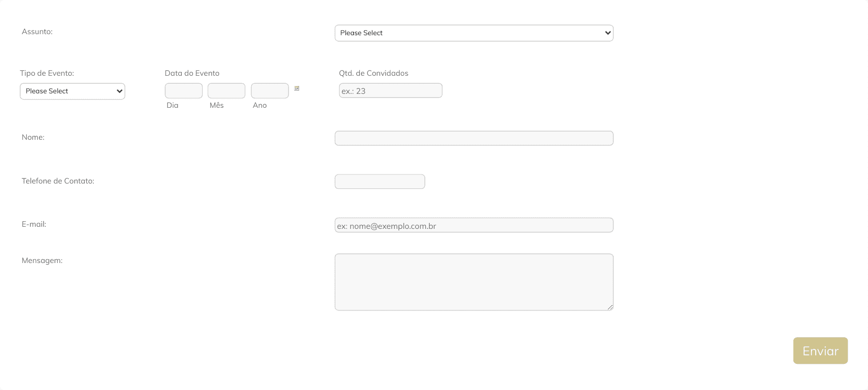Select the E-mail input field
This screenshot has width=868, height=390.
point(473,225)
